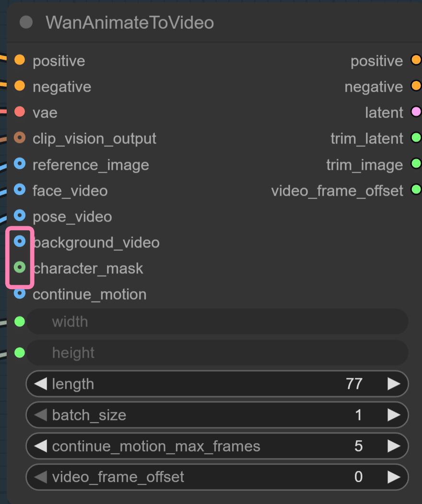This screenshot has width=422, height=504.
Task: Click the trim_latent output dot
Action: 415,138
